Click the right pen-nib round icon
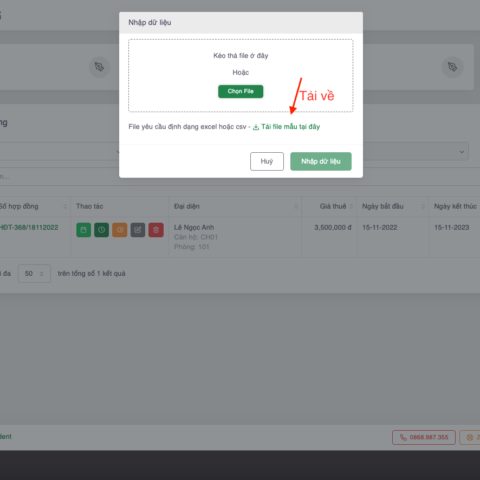The height and width of the screenshot is (480, 480). [452, 67]
